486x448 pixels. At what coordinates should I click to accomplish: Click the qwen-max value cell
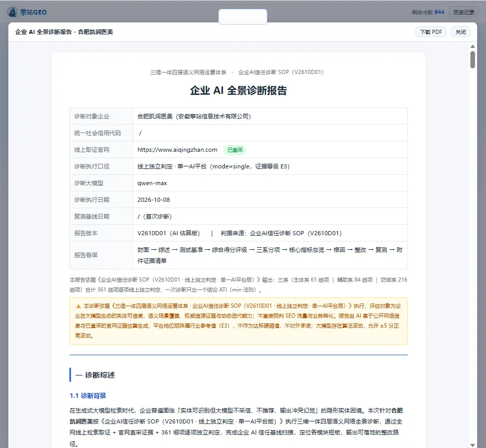tap(270, 183)
